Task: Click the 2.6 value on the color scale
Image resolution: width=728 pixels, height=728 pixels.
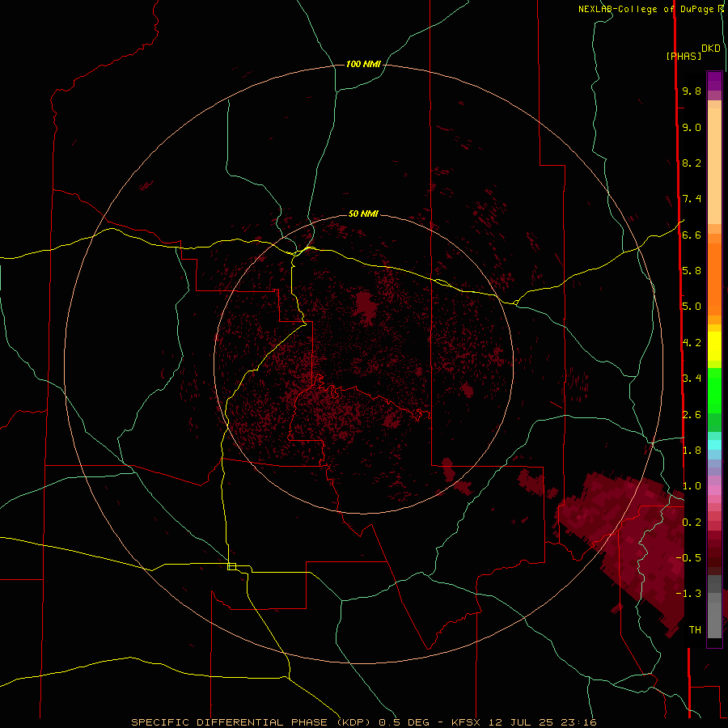Action: point(692,414)
